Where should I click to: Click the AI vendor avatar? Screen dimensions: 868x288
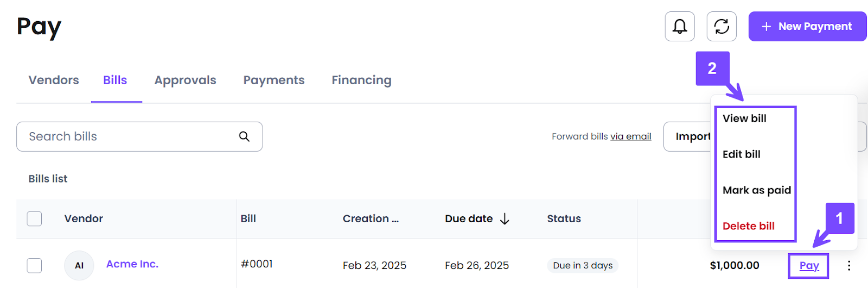79,266
